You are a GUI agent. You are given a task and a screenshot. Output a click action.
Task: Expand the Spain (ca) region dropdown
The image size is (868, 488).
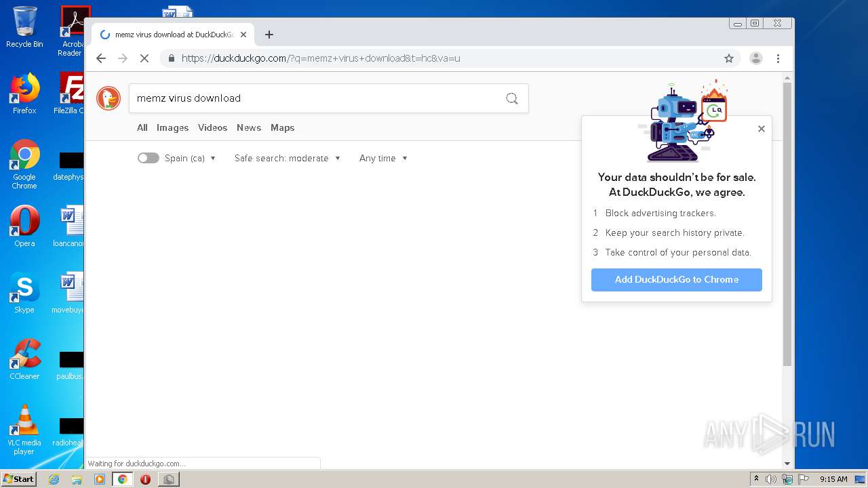pyautogui.click(x=190, y=158)
